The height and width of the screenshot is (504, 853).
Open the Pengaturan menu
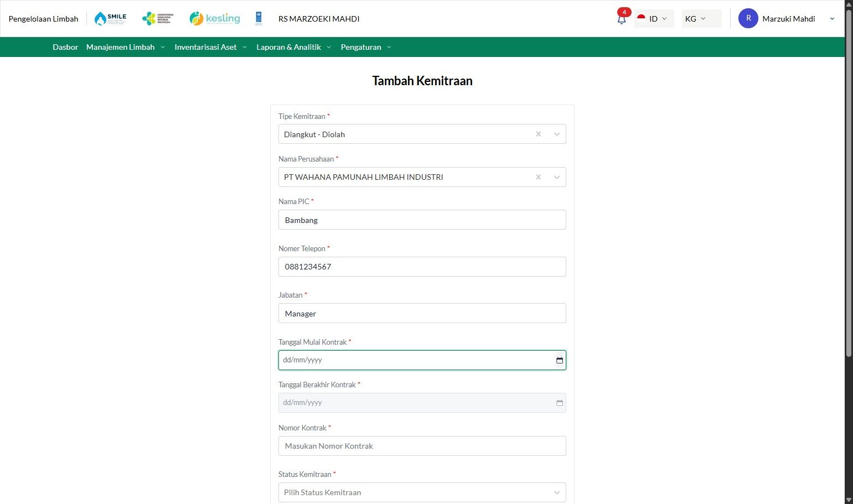[x=366, y=47]
